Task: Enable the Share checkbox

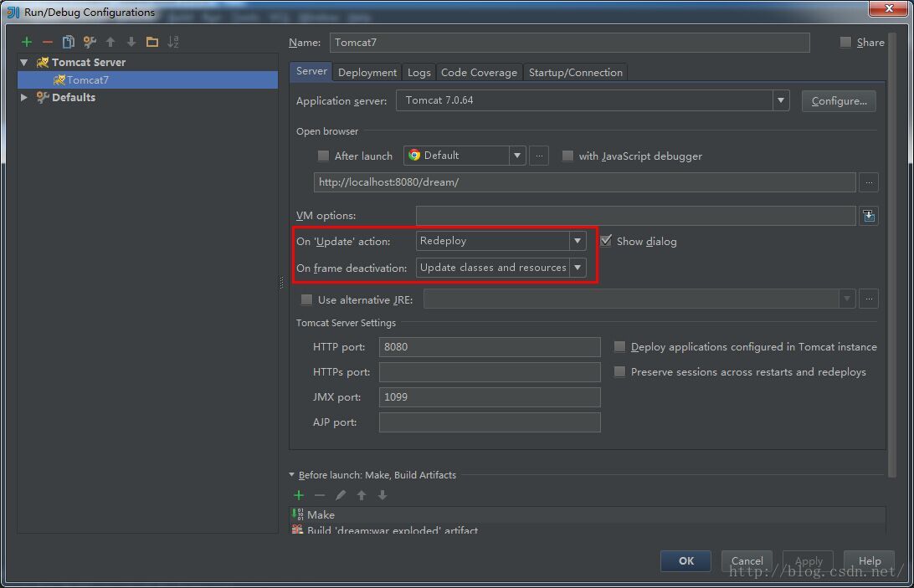Action: point(845,42)
